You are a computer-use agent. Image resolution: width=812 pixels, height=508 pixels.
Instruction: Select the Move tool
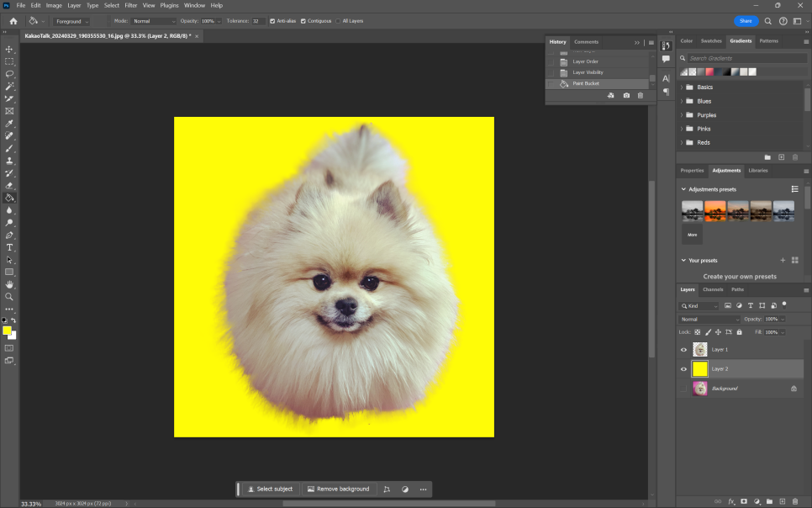click(9, 50)
